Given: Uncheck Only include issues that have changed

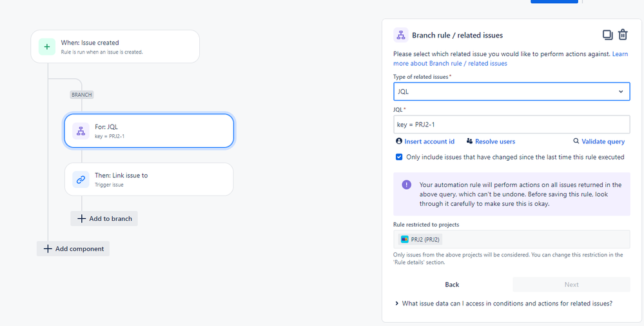Looking at the screenshot, I should 399,157.
